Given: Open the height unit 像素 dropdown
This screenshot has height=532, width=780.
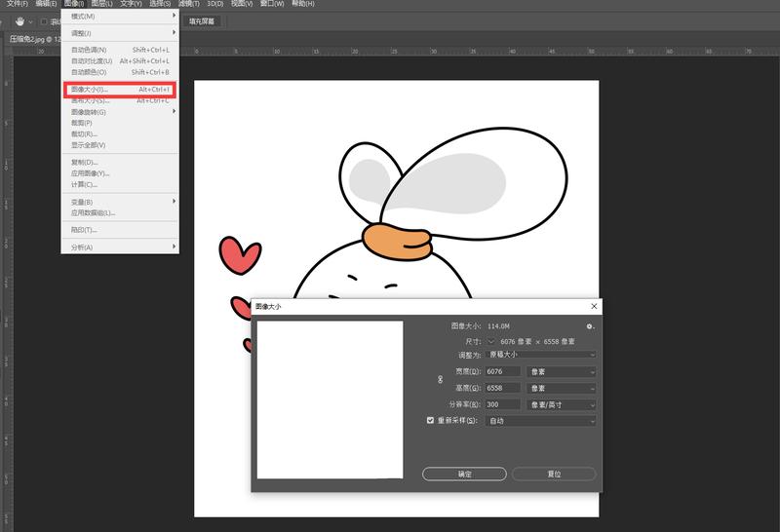Looking at the screenshot, I should [561, 388].
